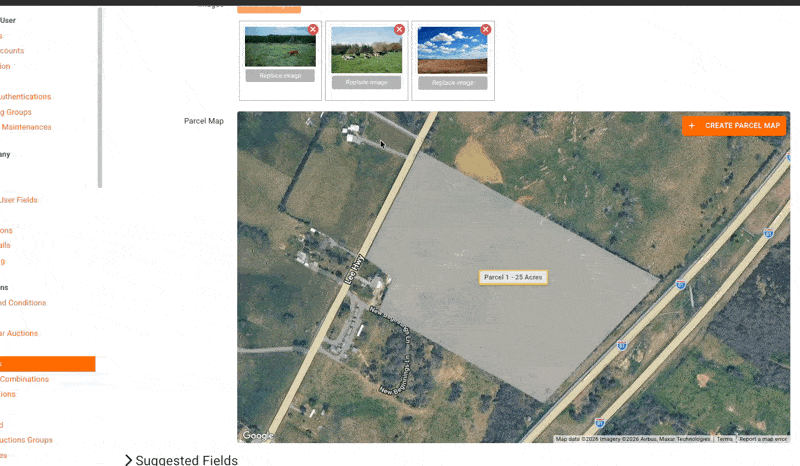Click the plus icon on Create Parcel Map
The width and height of the screenshot is (800, 466).
(x=692, y=126)
